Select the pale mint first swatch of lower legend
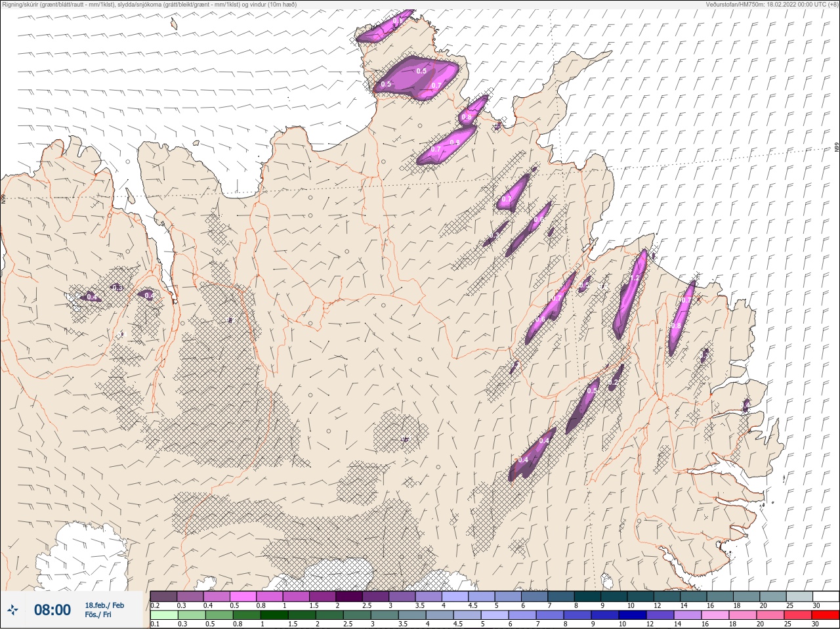The image size is (840, 629). (x=164, y=615)
